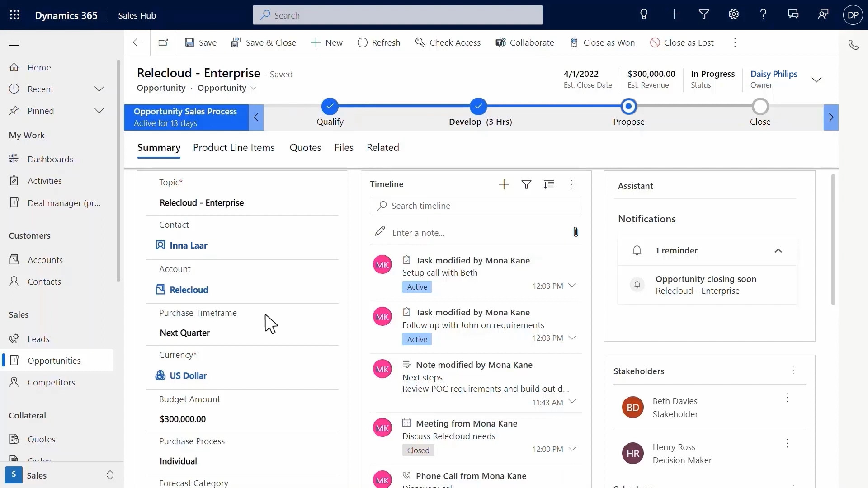Add a new timeline record with plus icon

pos(504,184)
